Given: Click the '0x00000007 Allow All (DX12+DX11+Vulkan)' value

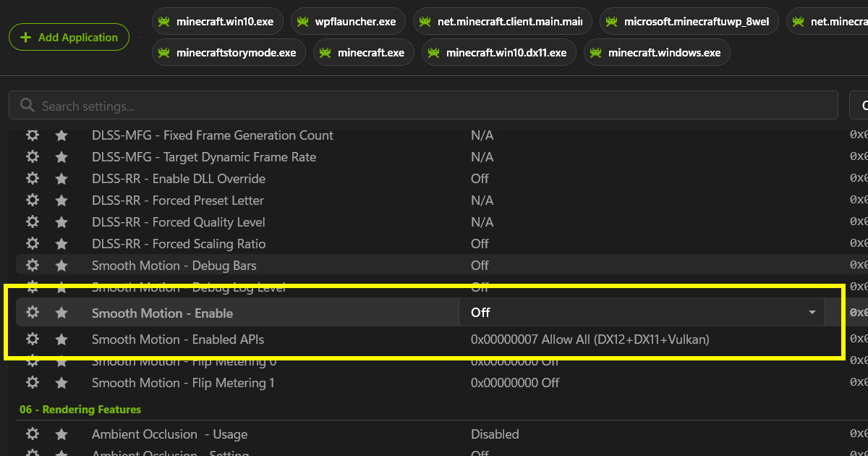Looking at the screenshot, I should point(590,339).
